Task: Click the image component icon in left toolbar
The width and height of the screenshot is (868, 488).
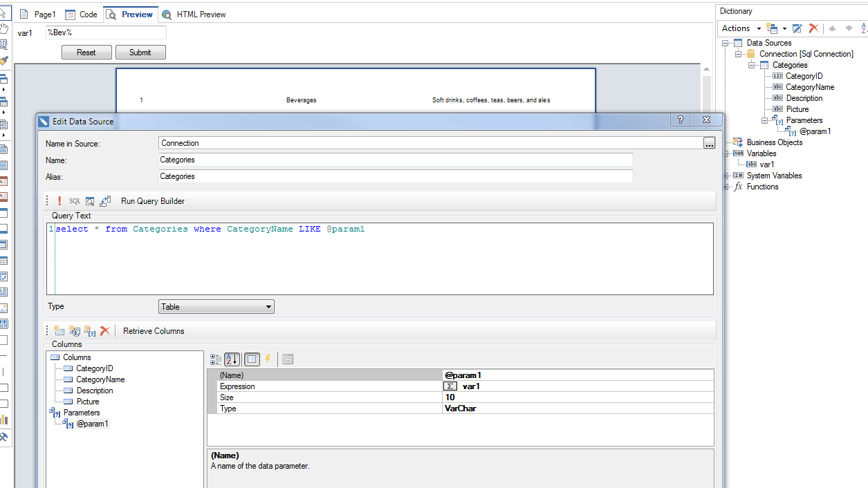Action: point(4,308)
